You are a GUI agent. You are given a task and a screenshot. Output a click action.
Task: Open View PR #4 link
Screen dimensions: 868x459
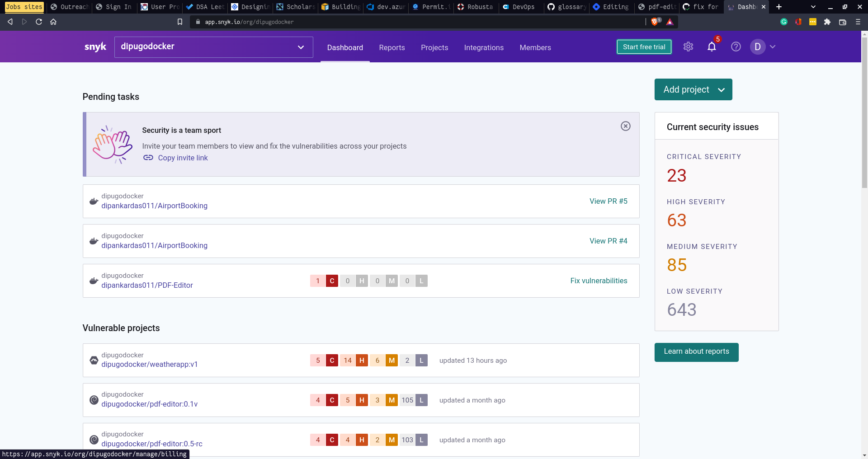pyautogui.click(x=609, y=241)
